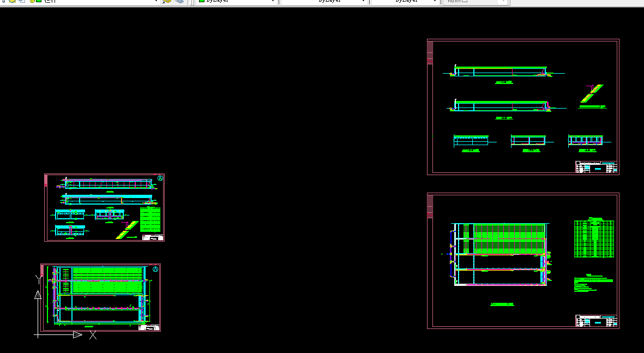Image resolution: width=644 pixels, height=353 pixels.
Task: Select the second longitudinal section in top-right sheet
Action: pyautogui.click(x=506, y=106)
